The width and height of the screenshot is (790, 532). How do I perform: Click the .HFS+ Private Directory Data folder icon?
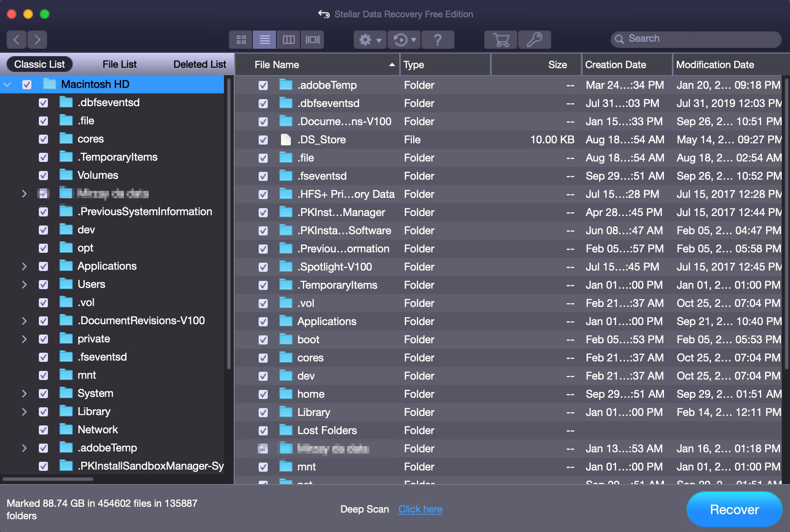click(286, 194)
